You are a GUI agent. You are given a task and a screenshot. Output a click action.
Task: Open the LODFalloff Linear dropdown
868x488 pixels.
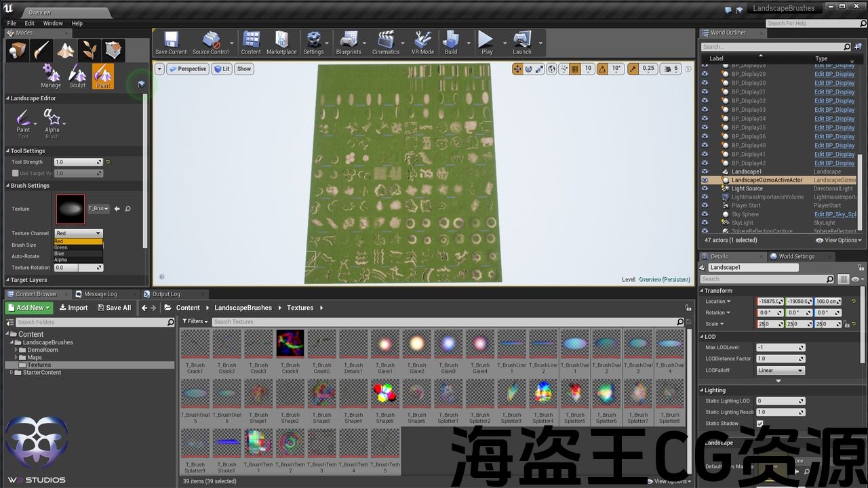[781, 371]
